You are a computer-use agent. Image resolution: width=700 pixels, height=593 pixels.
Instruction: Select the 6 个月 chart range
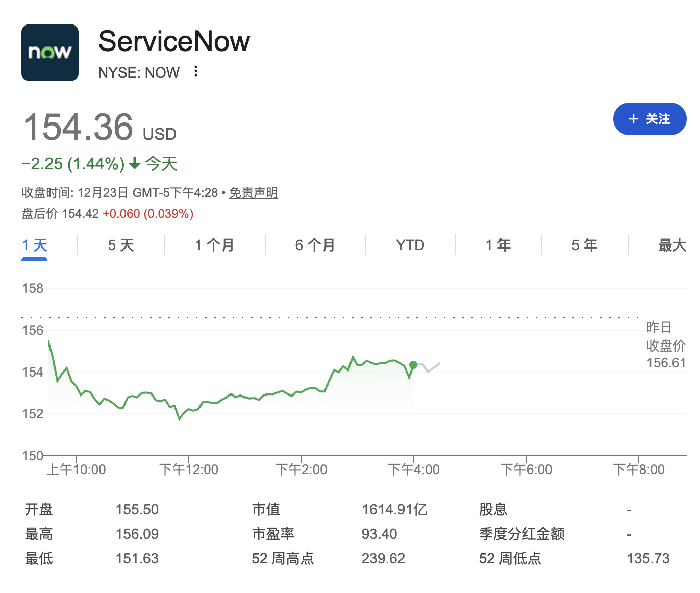[x=315, y=245]
